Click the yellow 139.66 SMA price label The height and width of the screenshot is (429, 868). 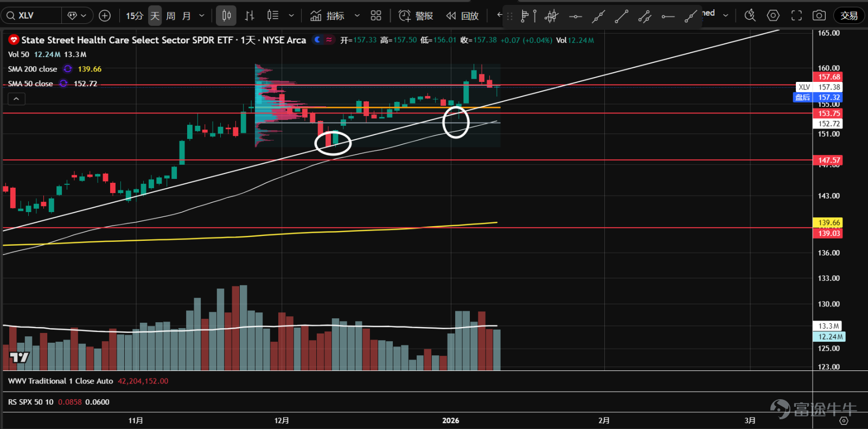coord(828,223)
